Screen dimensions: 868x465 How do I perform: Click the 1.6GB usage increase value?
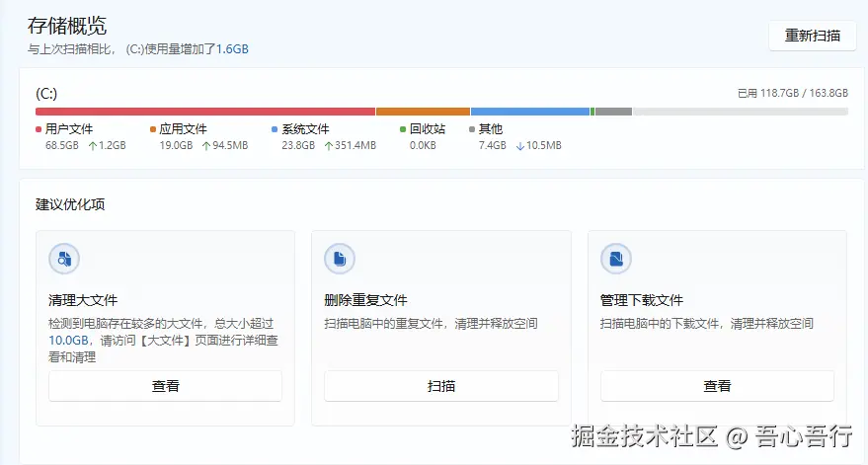tap(232, 49)
